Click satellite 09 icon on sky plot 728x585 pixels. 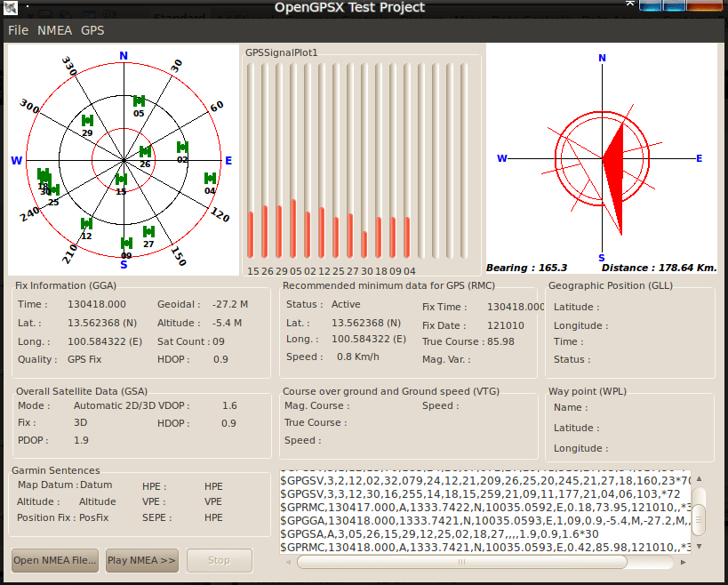click(x=126, y=244)
